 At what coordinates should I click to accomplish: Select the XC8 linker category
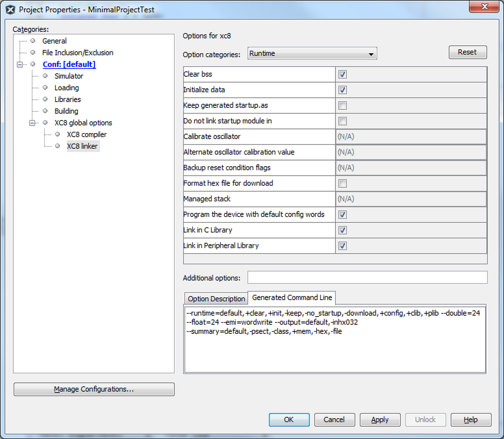pos(82,146)
